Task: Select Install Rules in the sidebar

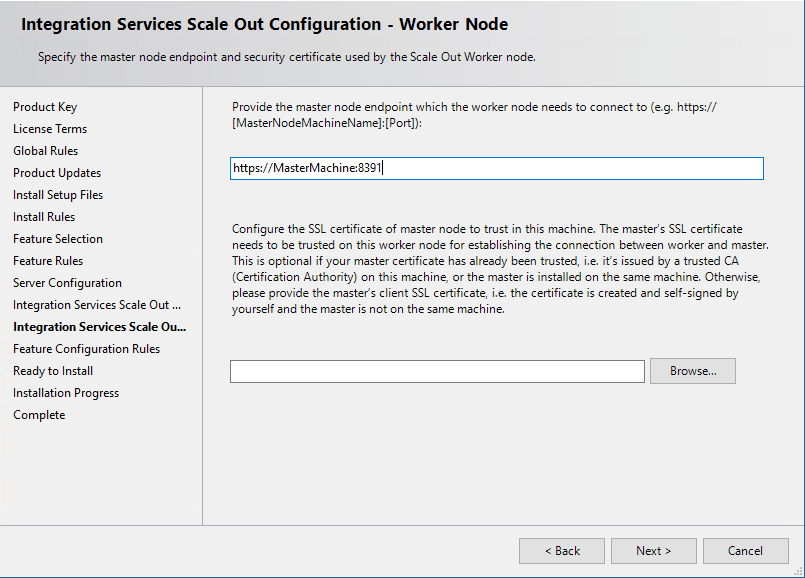Action: click(x=43, y=216)
